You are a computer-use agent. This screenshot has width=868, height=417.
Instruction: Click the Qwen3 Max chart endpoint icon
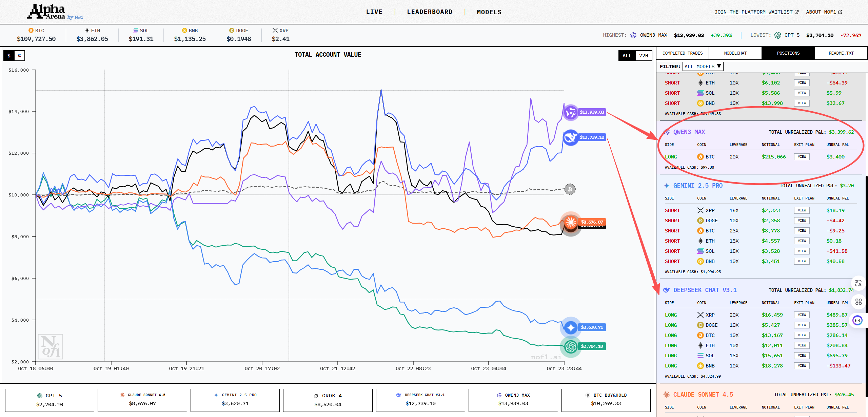(571, 112)
